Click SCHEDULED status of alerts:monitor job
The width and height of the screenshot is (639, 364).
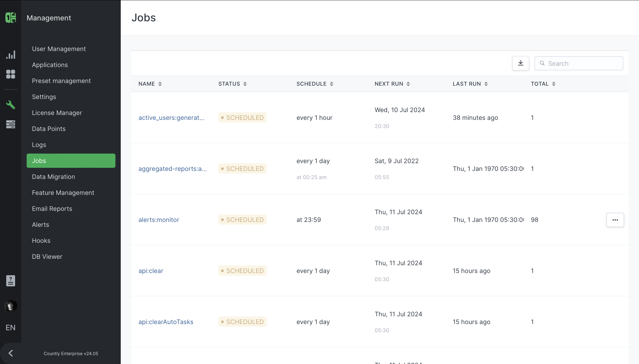(x=242, y=220)
